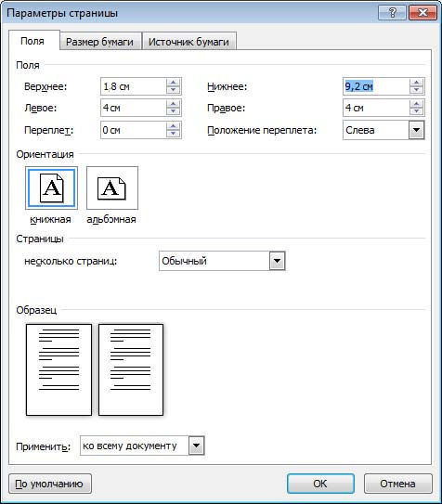The width and height of the screenshot is (442, 504).
Task: Switch to the Источник бумаги tab
Action: (x=188, y=42)
